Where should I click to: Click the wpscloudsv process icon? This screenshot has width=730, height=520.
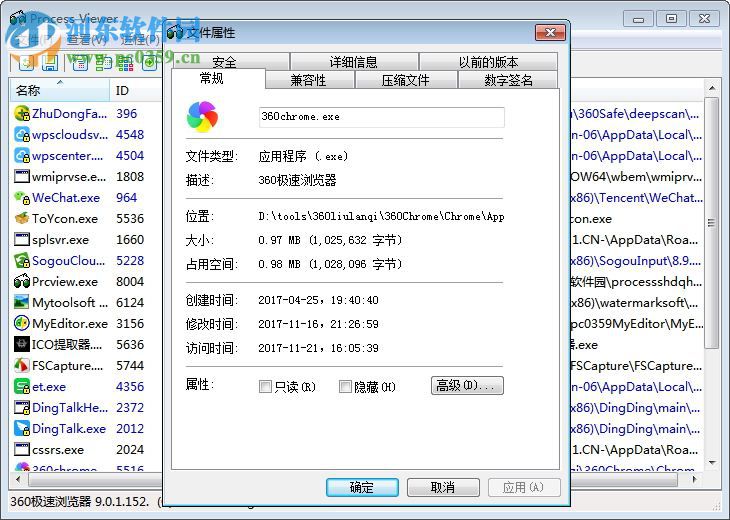21,135
